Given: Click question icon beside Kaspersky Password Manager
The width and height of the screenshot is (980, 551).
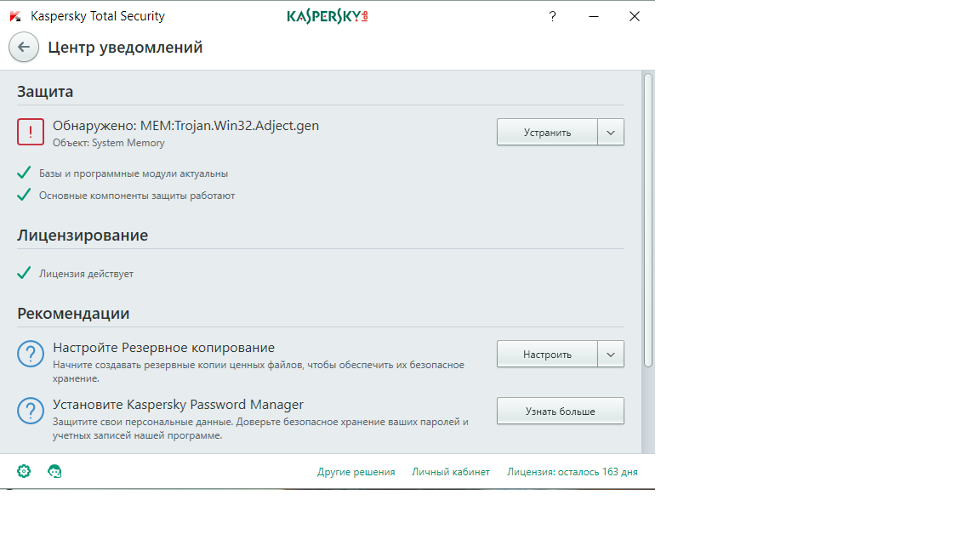Looking at the screenshot, I should click(x=31, y=411).
